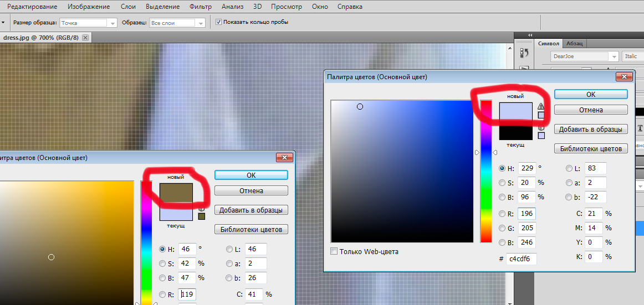Click the web-safe color swatch in blue picker

pos(541,135)
